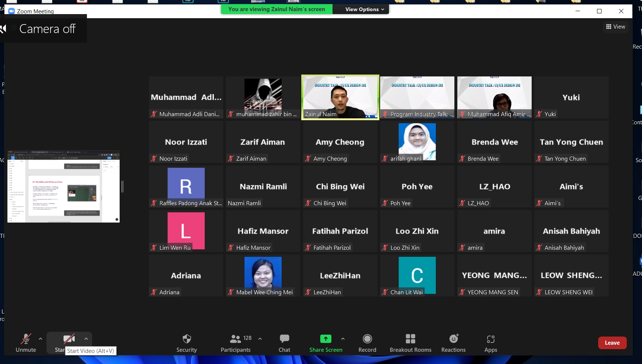Viewport: 642px width, 364px height.
Task: Expand Share Screen options arrow
Action: click(343, 339)
